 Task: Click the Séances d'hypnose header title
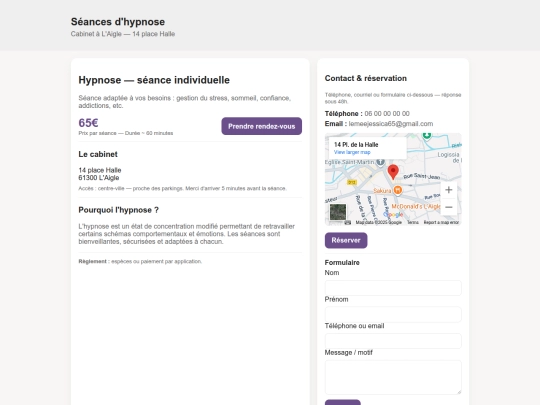click(x=118, y=22)
